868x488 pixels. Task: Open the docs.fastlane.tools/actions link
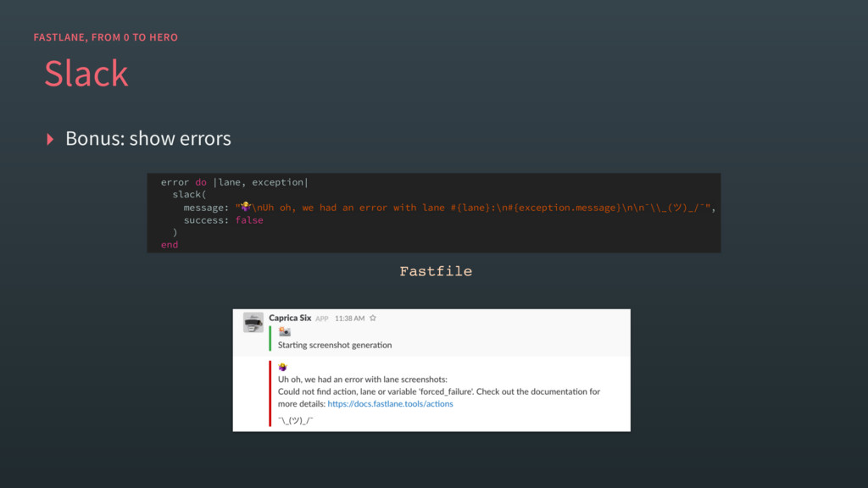[x=390, y=404]
